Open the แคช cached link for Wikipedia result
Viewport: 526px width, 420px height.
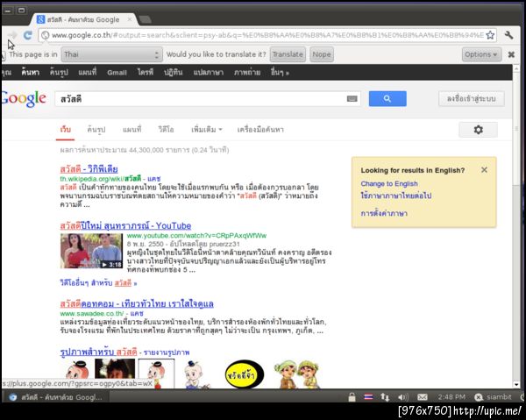[153, 179]
